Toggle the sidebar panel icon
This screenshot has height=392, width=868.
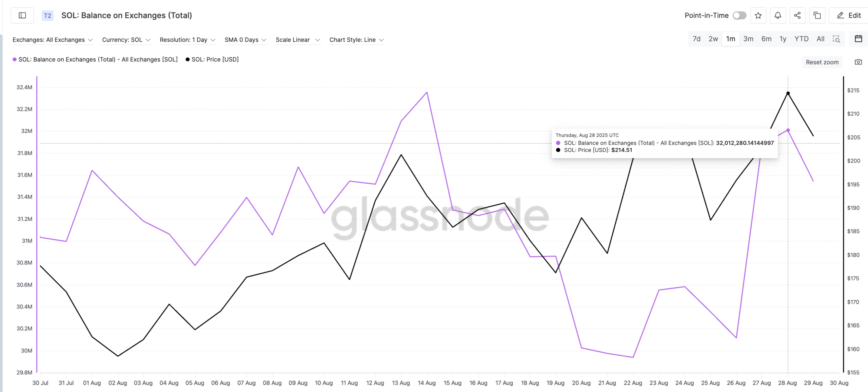(22, 15)
